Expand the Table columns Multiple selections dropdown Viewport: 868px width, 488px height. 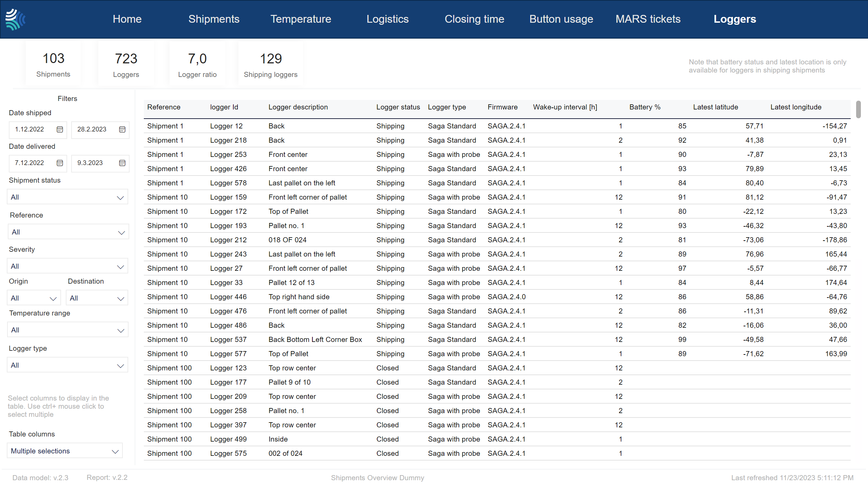click(65, 451)
